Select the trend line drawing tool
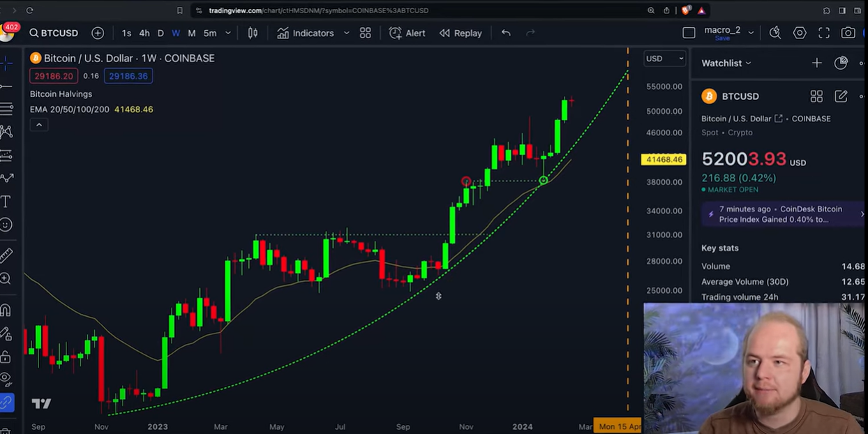 pyautogui.click(x=6, y=87)
